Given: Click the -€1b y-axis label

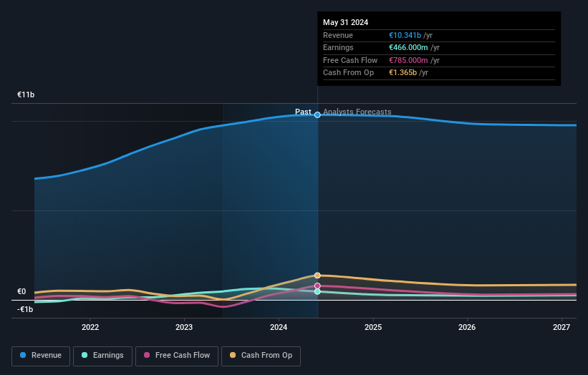Looking at the screenshot, I should tap(25, 309).
